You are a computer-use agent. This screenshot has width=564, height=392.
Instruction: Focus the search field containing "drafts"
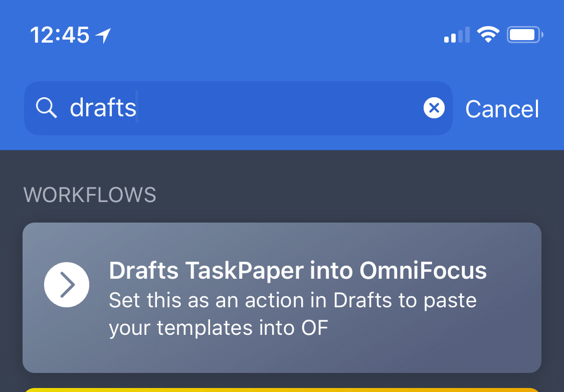point(238,108)
